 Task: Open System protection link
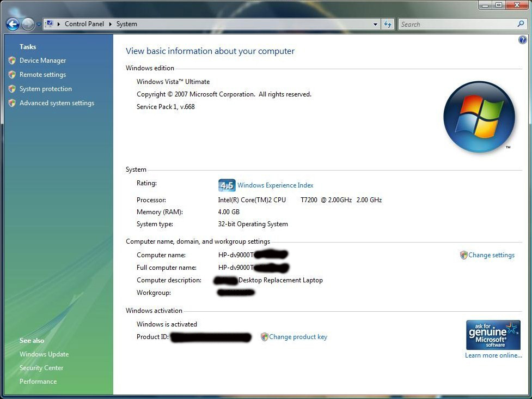45,89
